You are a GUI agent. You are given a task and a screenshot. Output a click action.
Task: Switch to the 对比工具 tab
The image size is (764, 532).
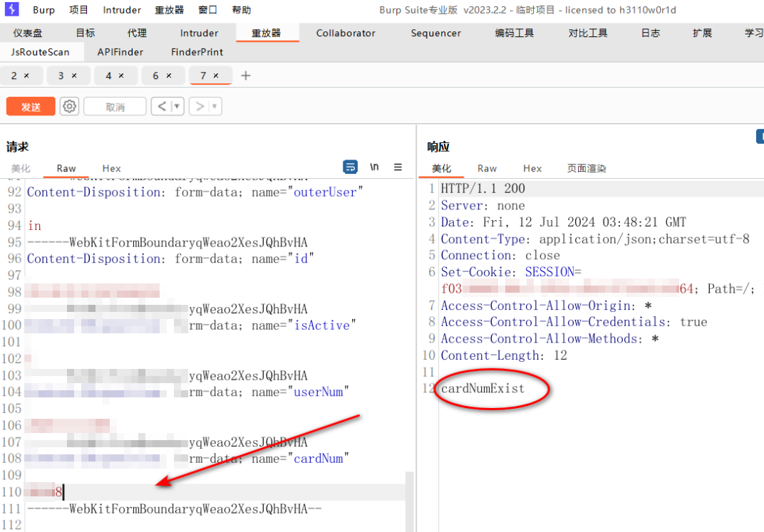pyautogui.click(x=588, y=33)
